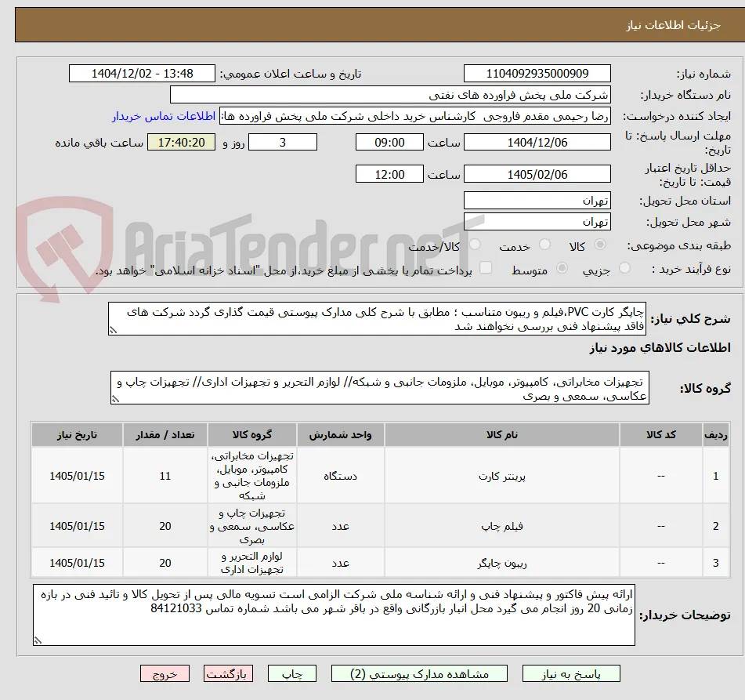Toggle the اسناد خزانه اسلامی payment checkbox

tap(486, 268)
